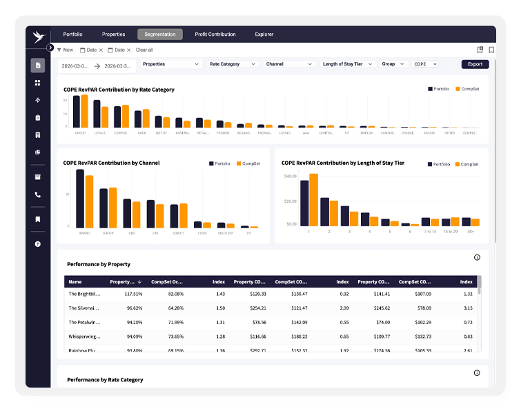The width and height of the screenshot is (530, 420).
Task: Remove the first Date filter chip
Action: [101, 50]
